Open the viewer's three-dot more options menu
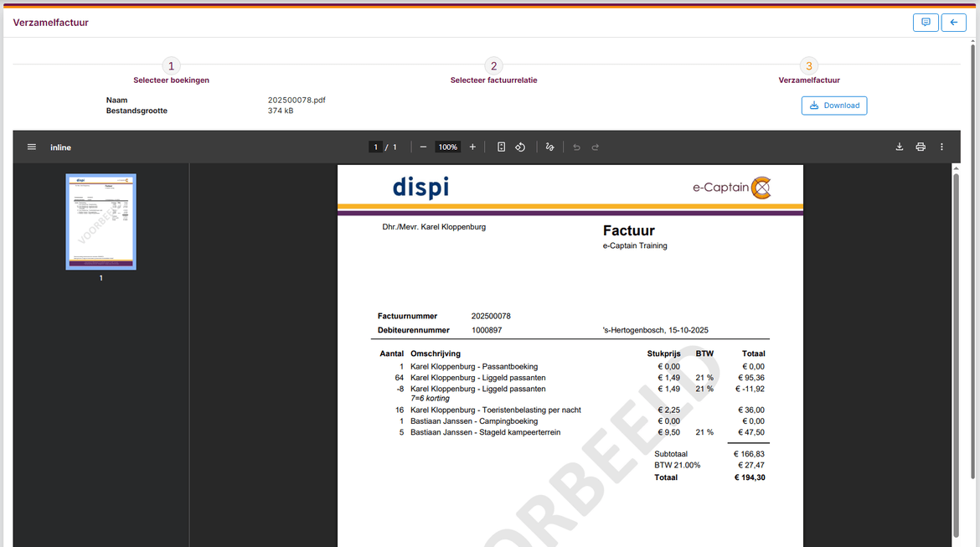The height and width of the screenshot is (547, 980). [x=941, y=147]
